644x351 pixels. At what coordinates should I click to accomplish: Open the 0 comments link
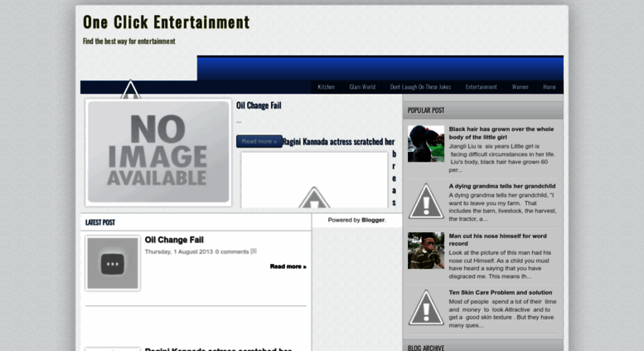(x=232, y=251)
